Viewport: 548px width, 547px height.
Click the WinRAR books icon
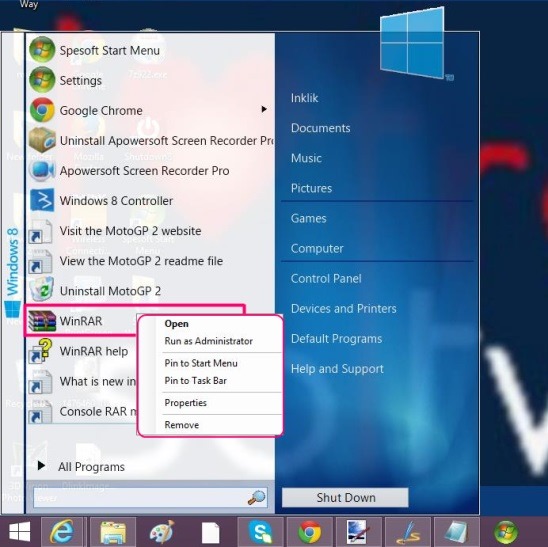[42, 321]
